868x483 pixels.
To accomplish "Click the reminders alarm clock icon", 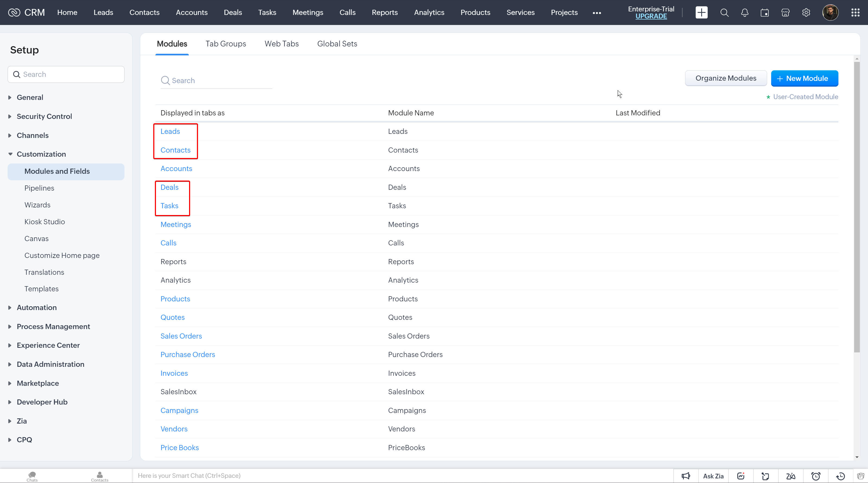I will point(816,476).
